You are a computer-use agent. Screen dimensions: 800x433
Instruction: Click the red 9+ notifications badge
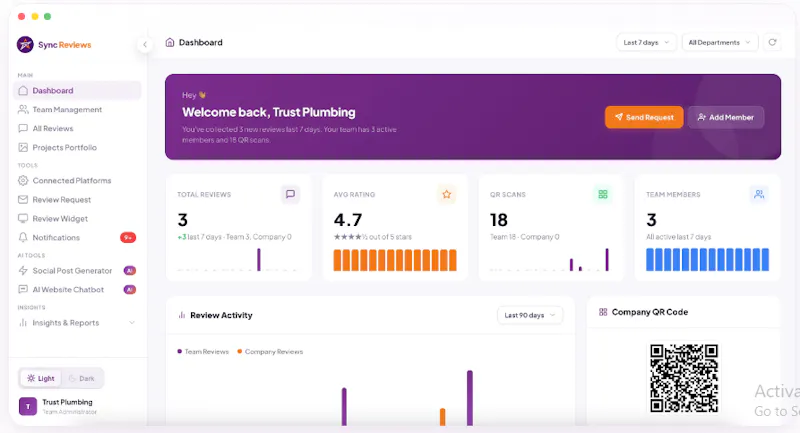(128, 237)
